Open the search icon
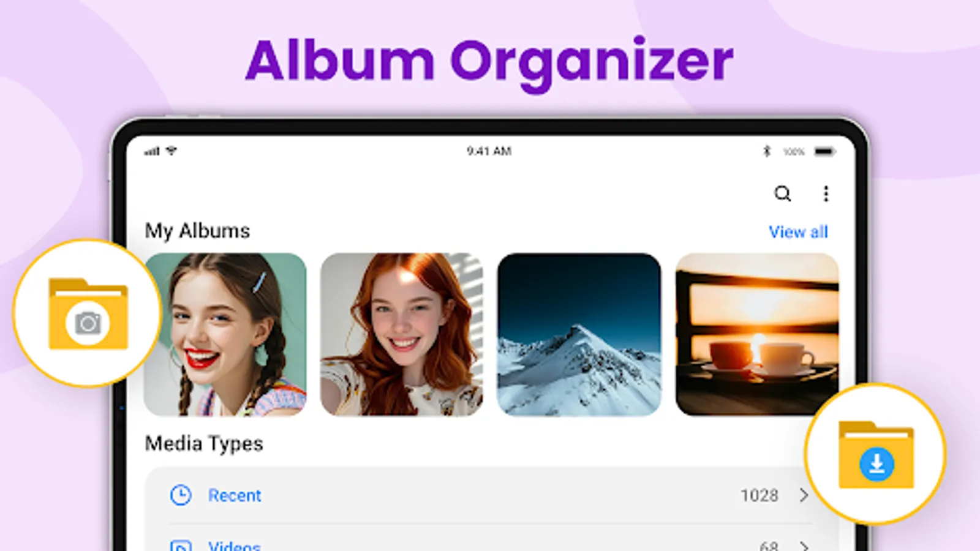 (783, 193)
